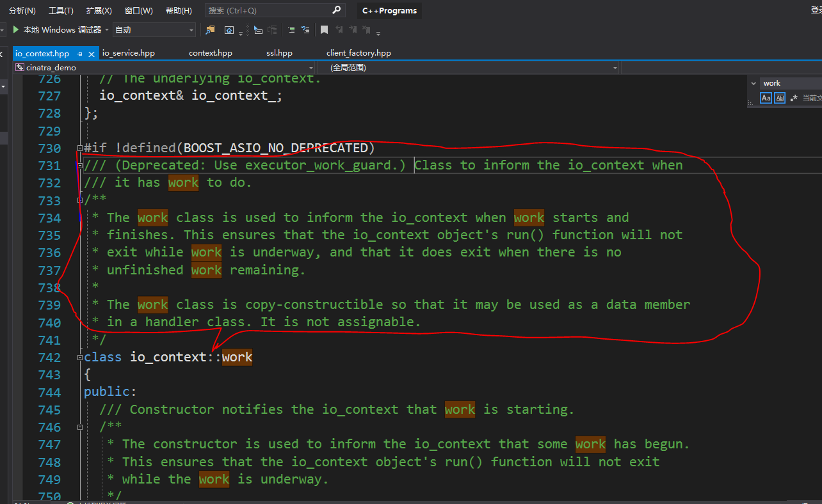Image resolution: width=822 pixels, height=504 pixels.
Task: Click 'copy-constructible' on line 739
Action: click(x=314, y=304)
